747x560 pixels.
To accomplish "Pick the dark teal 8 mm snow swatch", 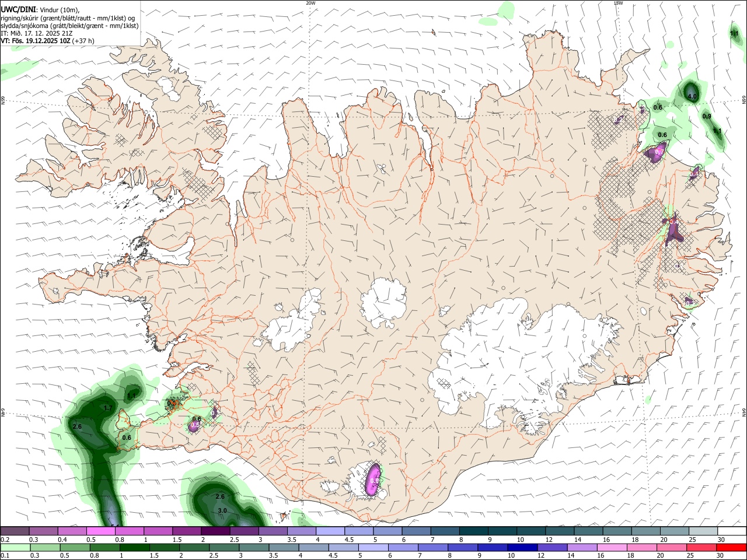I will [x=473, y=531].
